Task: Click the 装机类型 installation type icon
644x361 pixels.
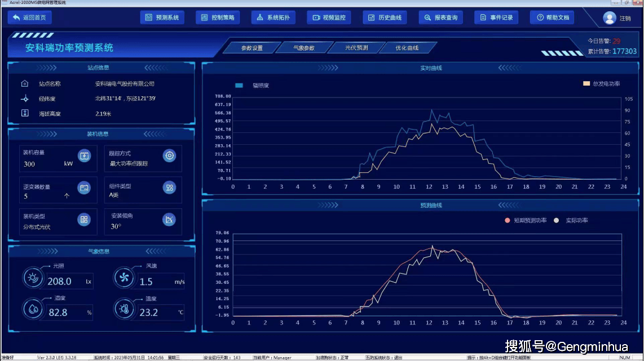Action: click(84, 220)
